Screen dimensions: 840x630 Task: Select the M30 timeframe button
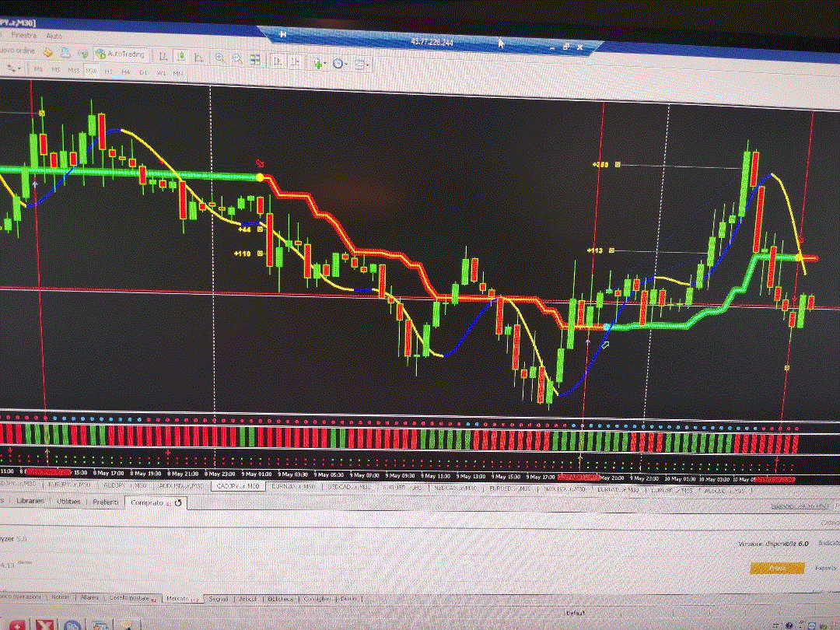click(90, 71)
